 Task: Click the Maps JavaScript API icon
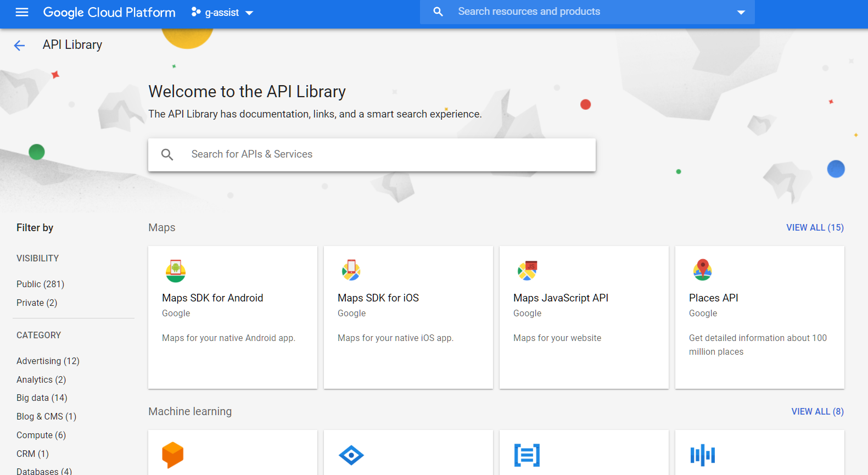click(x=528, y=270)
